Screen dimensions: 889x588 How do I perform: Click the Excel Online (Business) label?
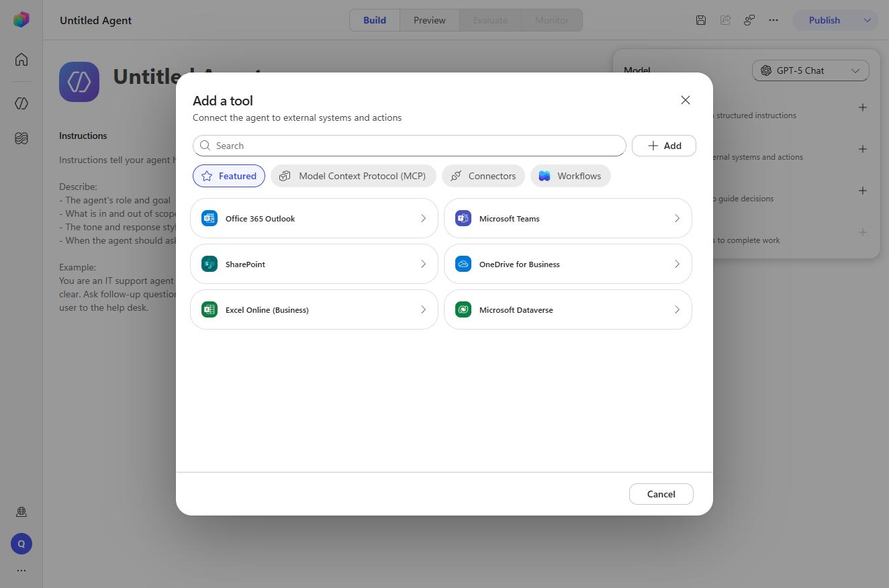[x=267, y=310]
